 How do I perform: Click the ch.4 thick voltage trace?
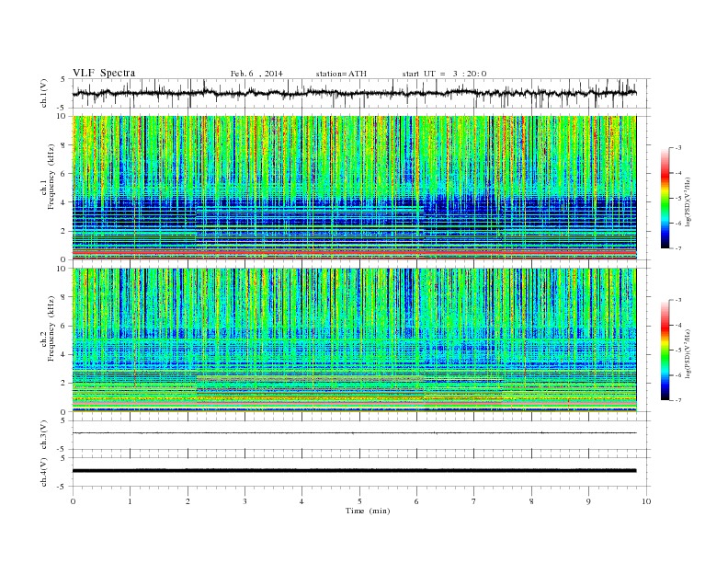(x=355, y=471)
